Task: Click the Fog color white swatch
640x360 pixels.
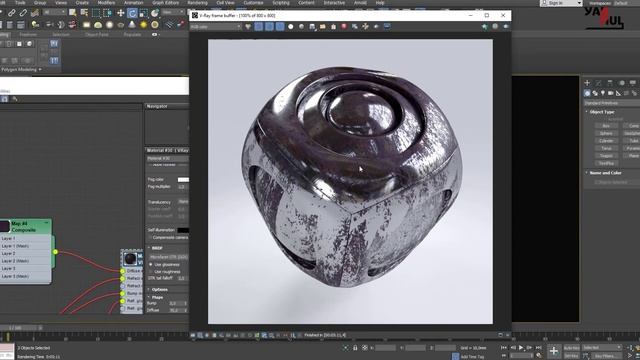Action: (x=183, y=180)
